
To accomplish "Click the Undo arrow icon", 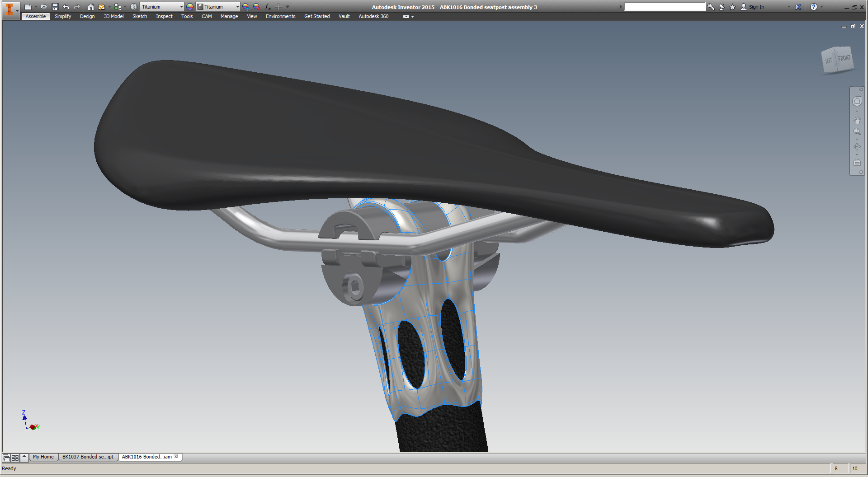I will coord(66,7).
